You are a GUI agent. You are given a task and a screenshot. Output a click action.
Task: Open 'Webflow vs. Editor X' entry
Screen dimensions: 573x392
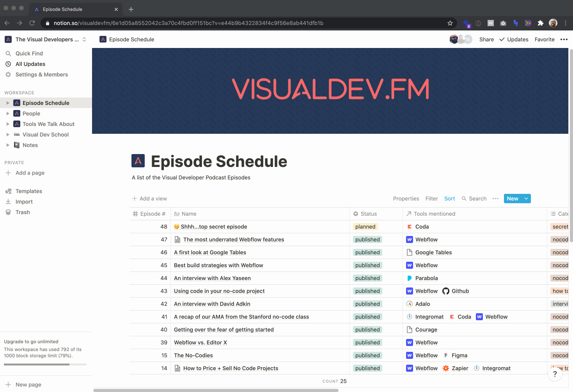tap(200, 342)
